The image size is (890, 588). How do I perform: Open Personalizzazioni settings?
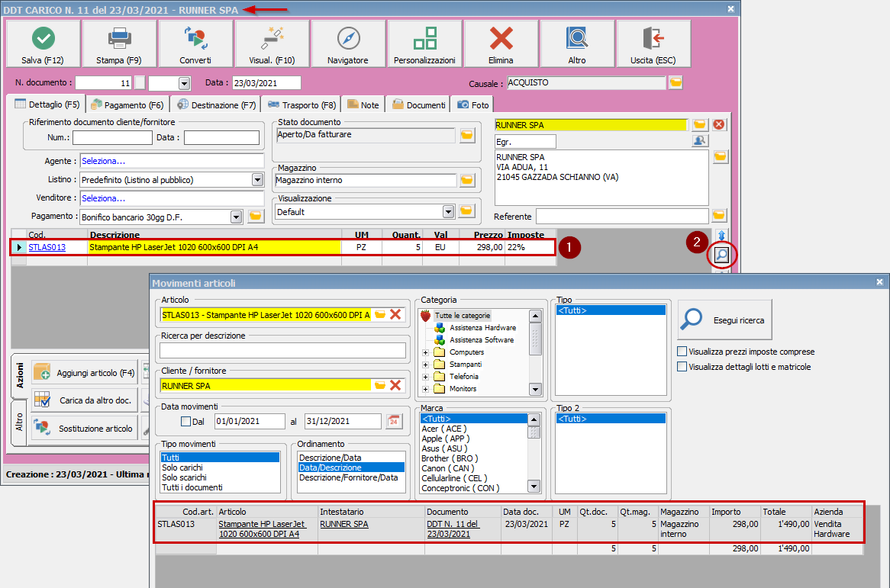tap(424, 43)
